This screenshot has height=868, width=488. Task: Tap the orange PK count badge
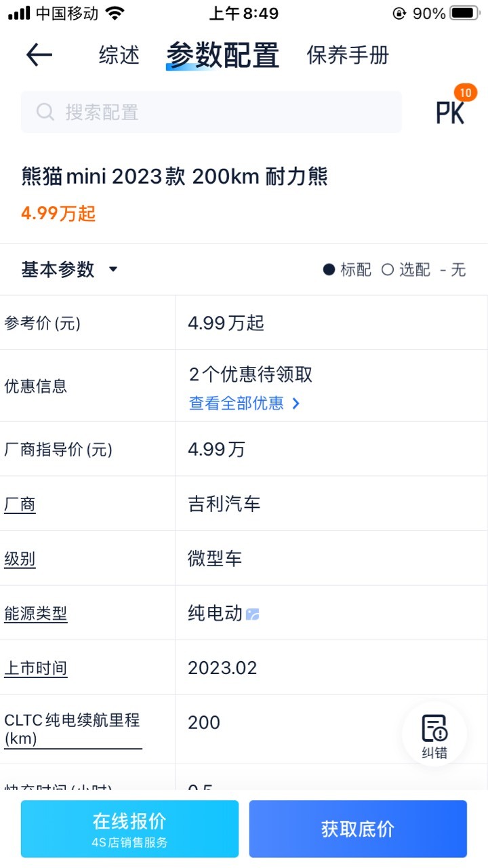(x=465, y=93)
